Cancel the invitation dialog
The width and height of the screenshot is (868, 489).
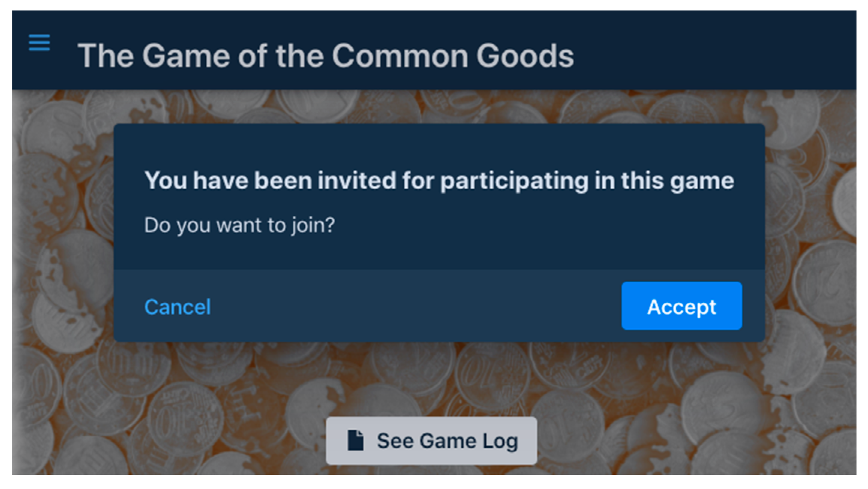click(x=178, y=307)
